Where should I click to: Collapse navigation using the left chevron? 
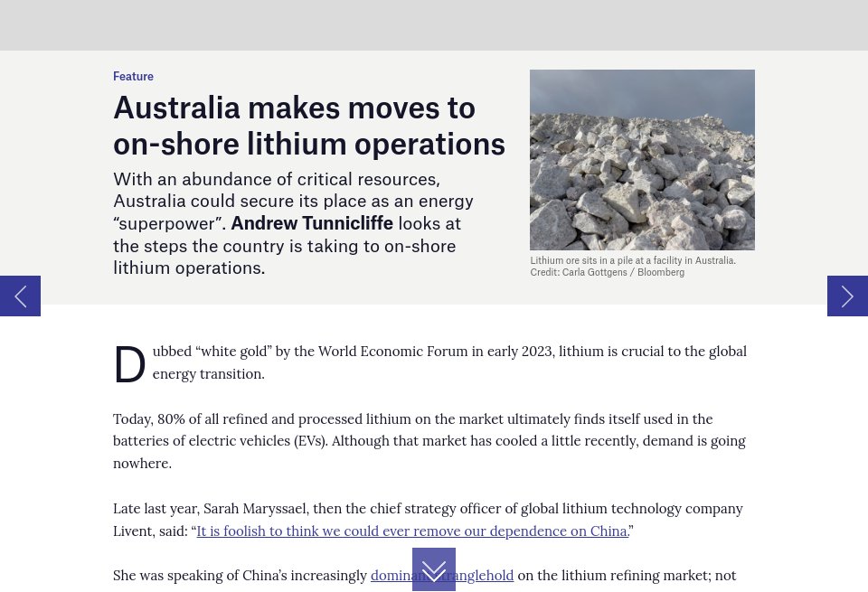tap(20, 296)
